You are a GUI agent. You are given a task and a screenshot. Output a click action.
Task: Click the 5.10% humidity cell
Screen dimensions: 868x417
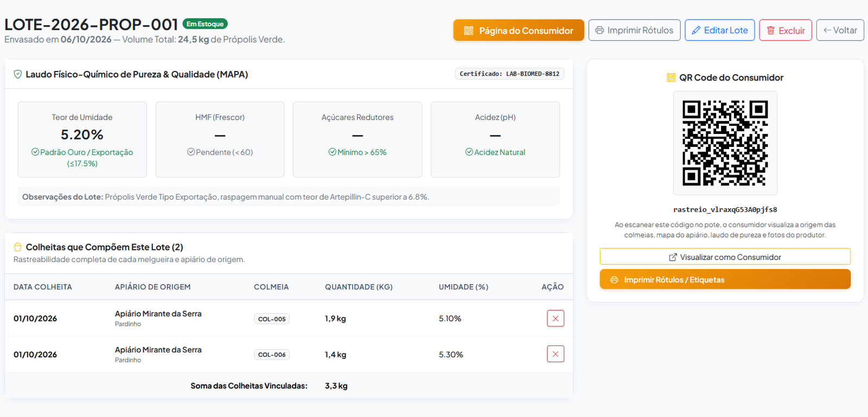coord(450,318)
